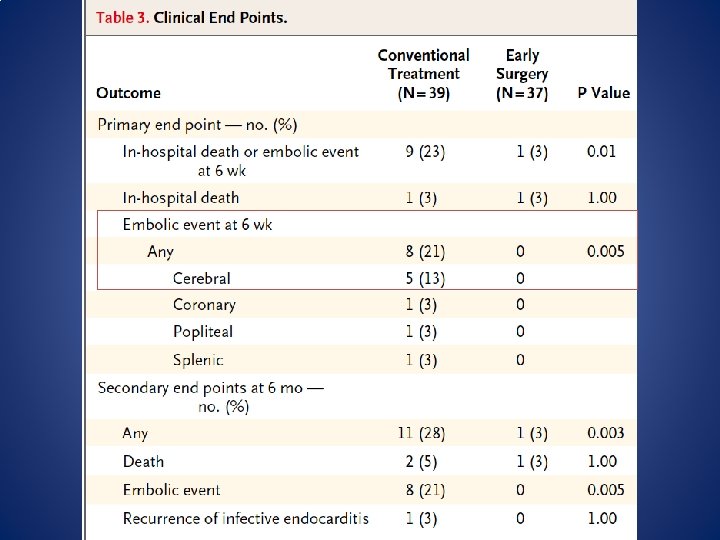Click the Death row label

pyautogui.click(x=143, y=461)
